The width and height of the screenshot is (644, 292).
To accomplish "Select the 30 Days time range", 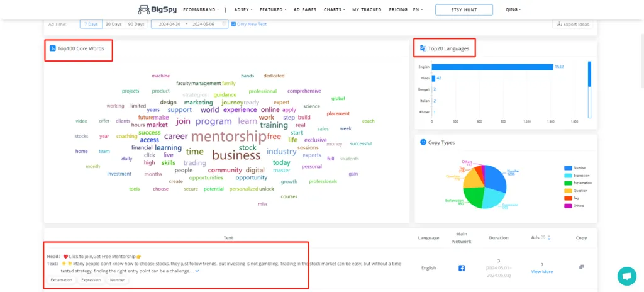I will [x=113, y=24].
